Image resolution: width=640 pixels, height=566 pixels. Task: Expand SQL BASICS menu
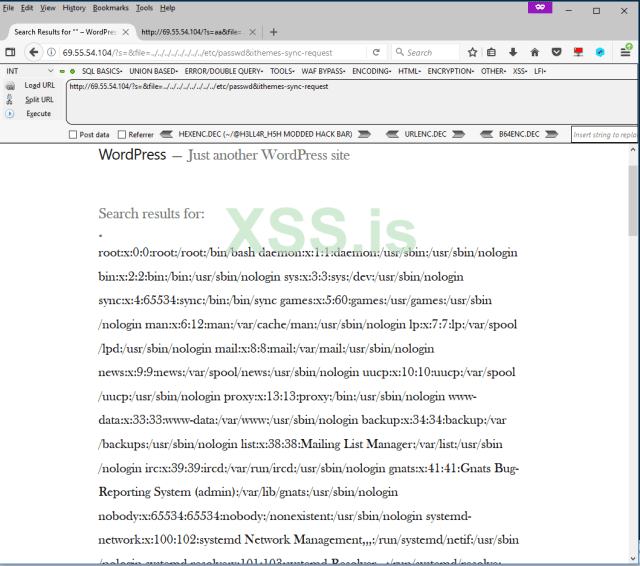tap(102, 71)
